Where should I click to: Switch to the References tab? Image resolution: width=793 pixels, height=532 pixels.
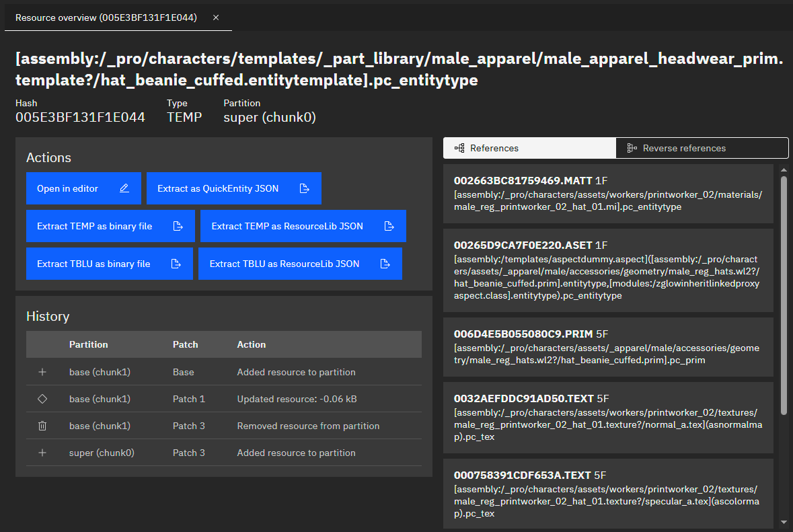click(x=529, y=148)
